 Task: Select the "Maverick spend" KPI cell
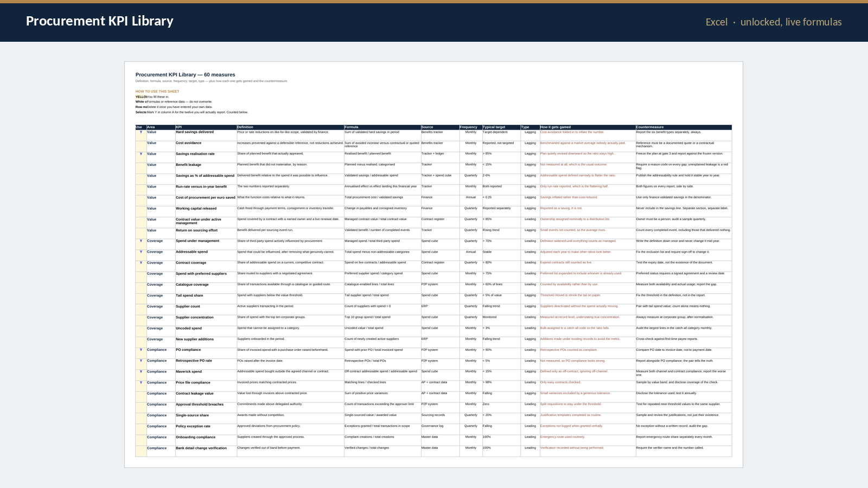tap(206, 375)
